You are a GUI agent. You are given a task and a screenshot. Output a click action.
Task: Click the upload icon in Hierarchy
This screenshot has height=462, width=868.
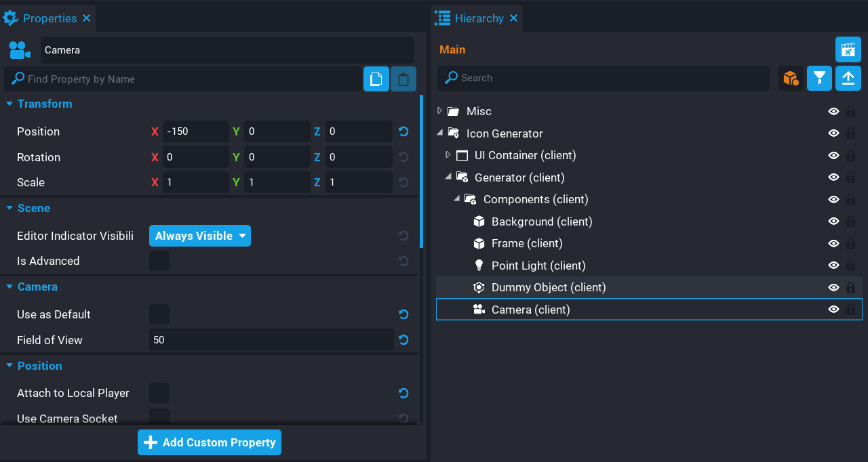(848, 78)
